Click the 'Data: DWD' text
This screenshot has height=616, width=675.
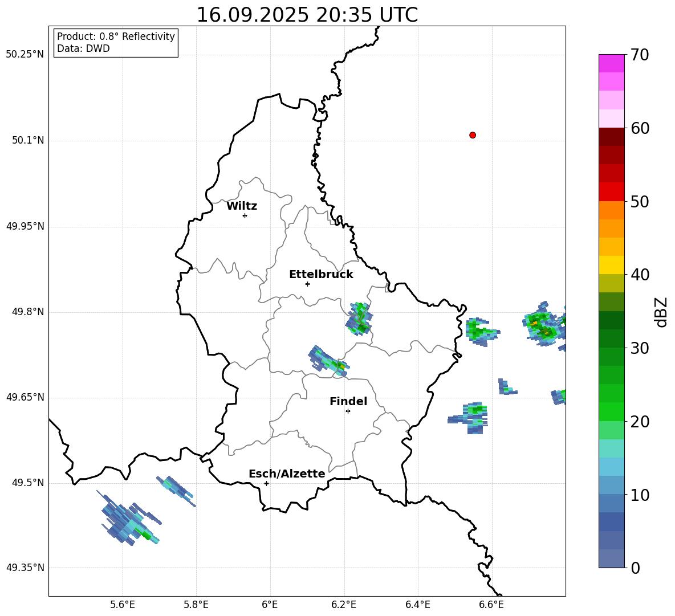coord(83,48)
